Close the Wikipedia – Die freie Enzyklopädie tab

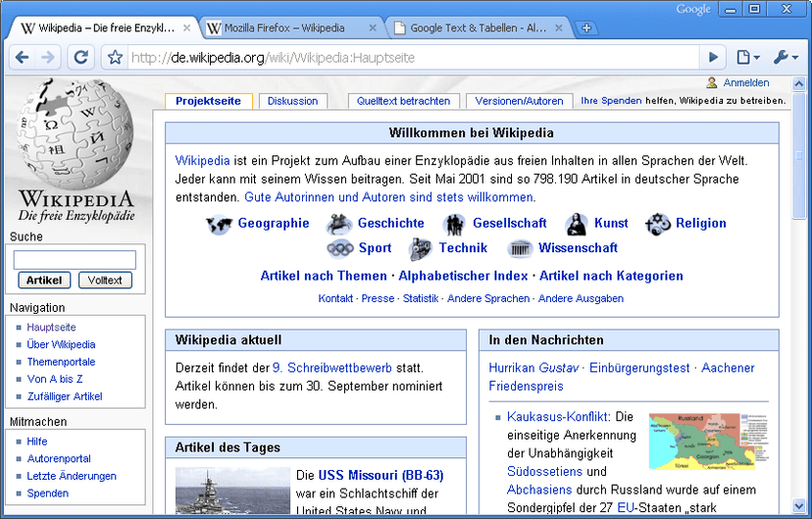tap(187, 28)
